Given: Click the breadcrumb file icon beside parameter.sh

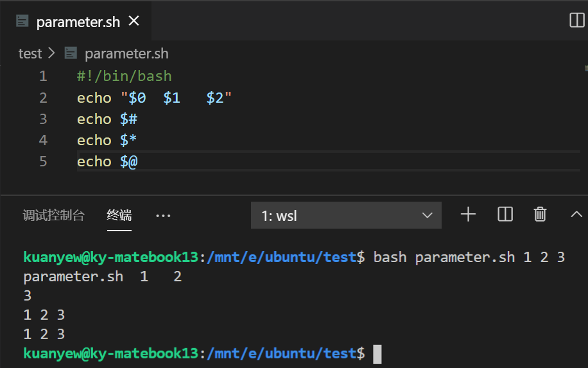Looking at the screenshot, I should [71, 53].
